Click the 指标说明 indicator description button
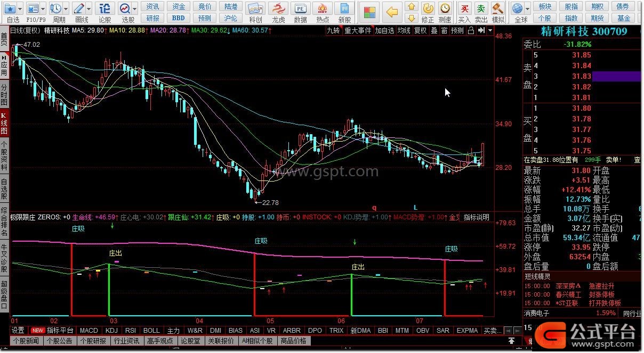The image size is (644, 353). pos(476,217)
